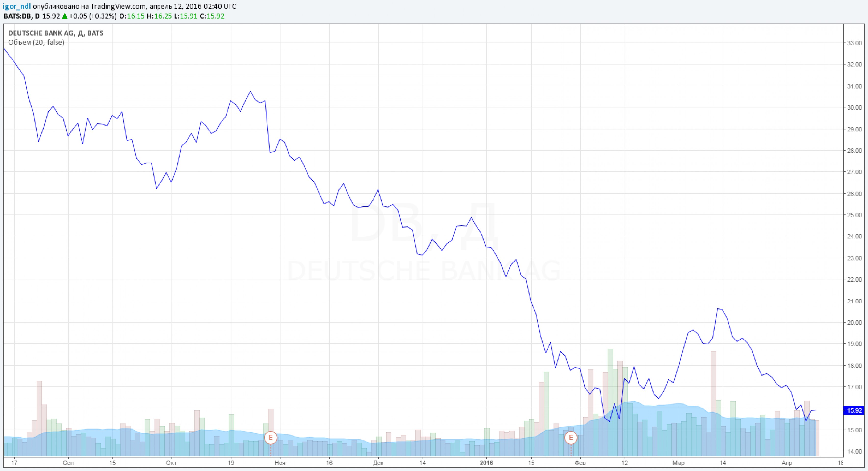This screenshot has width=868, height=471.
Task: Click the tall red volume bar in mid-March
Action: pyautogui.click(x=713, y=387)
